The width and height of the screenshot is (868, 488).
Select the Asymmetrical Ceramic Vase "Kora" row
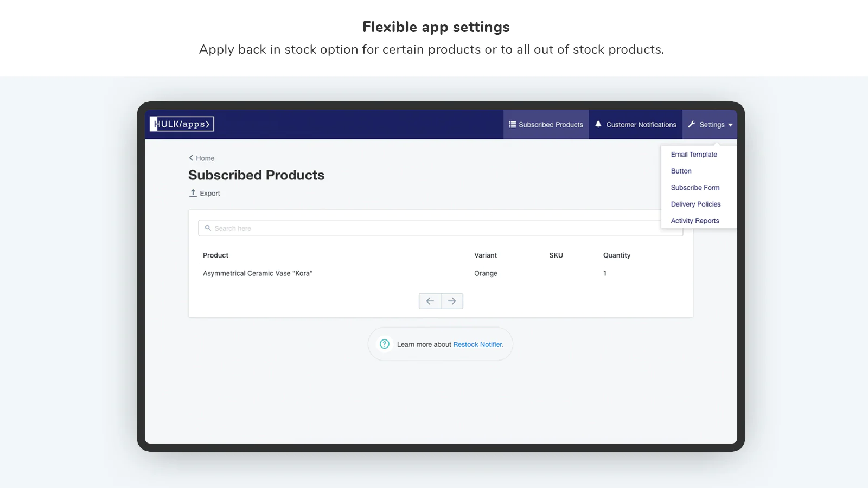click(x=441, y=273)
